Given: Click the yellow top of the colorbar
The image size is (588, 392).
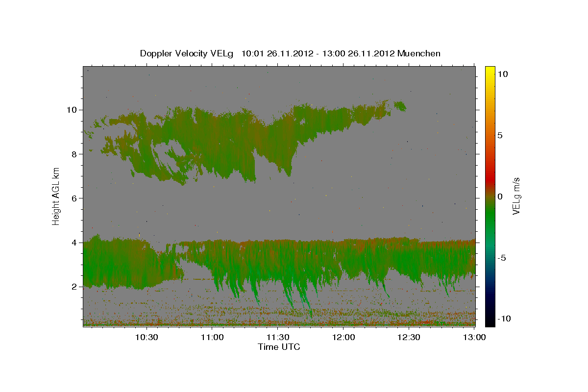Looking at the screenshot, I should click(490, 71).
